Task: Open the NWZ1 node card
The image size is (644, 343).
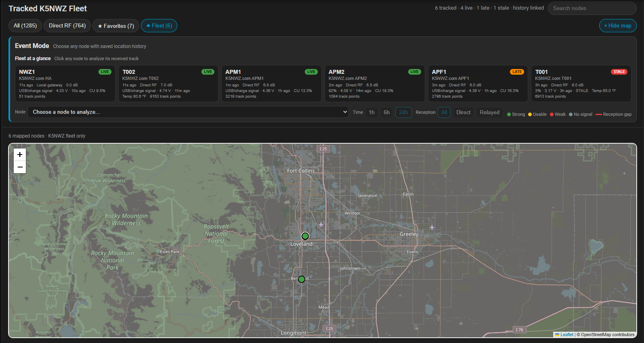Action: pyautogui.click(x=65, y=84)
